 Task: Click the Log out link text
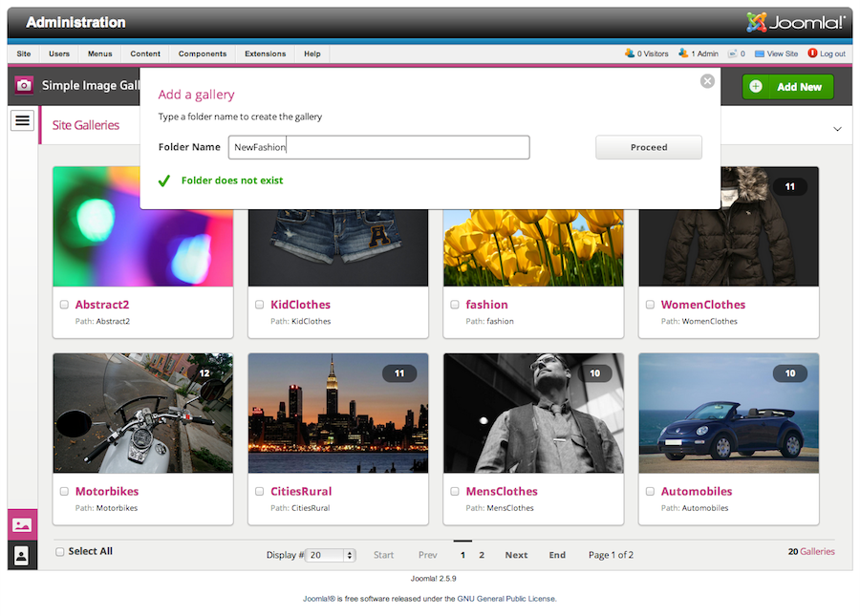tap(832, 53)
